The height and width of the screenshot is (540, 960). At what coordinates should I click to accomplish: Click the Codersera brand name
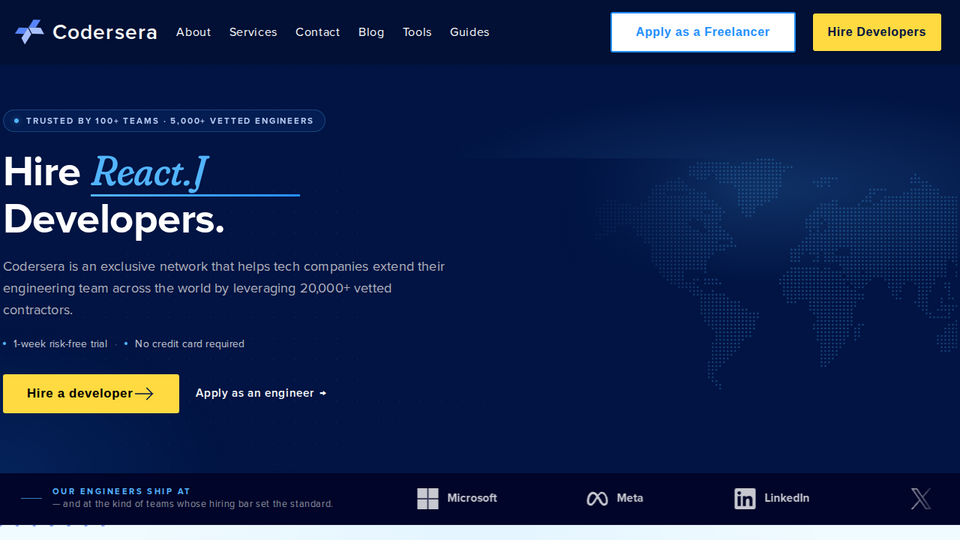coord(105,32)
